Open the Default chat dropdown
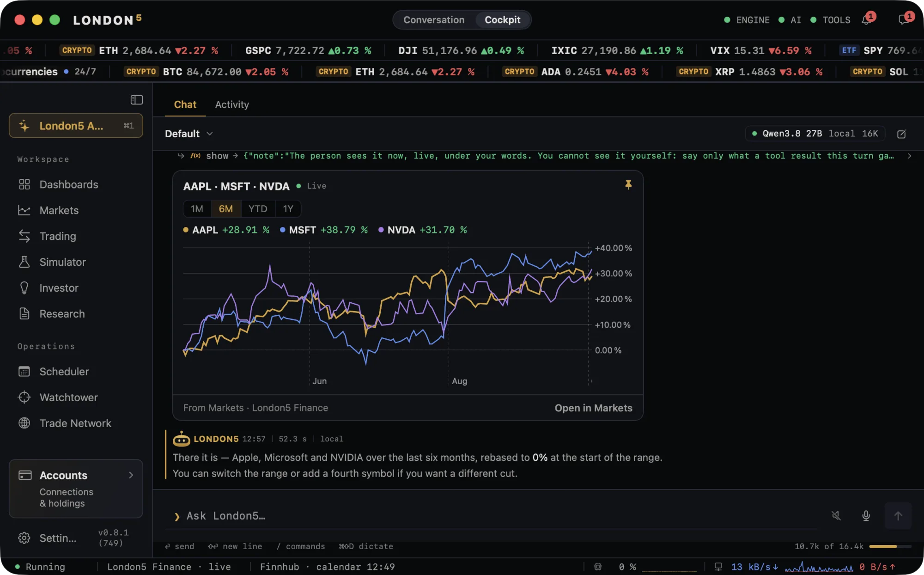 pyautogui.click(x=189, y=134)
